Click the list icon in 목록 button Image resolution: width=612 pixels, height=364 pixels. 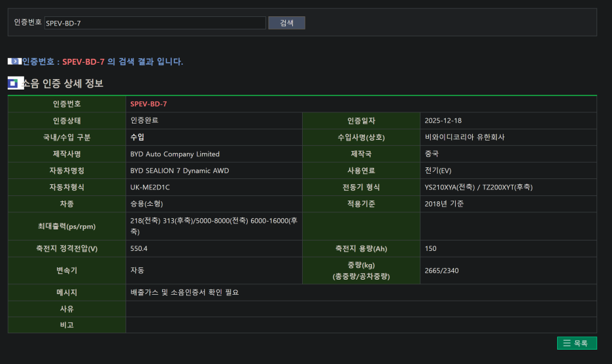(567, 343)
